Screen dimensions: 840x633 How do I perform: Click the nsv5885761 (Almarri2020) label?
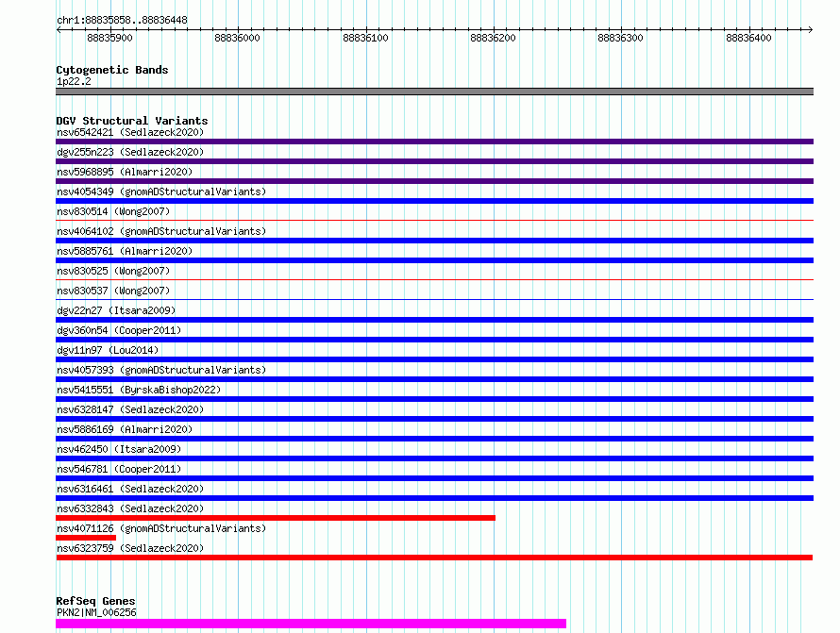pos(125,251)
